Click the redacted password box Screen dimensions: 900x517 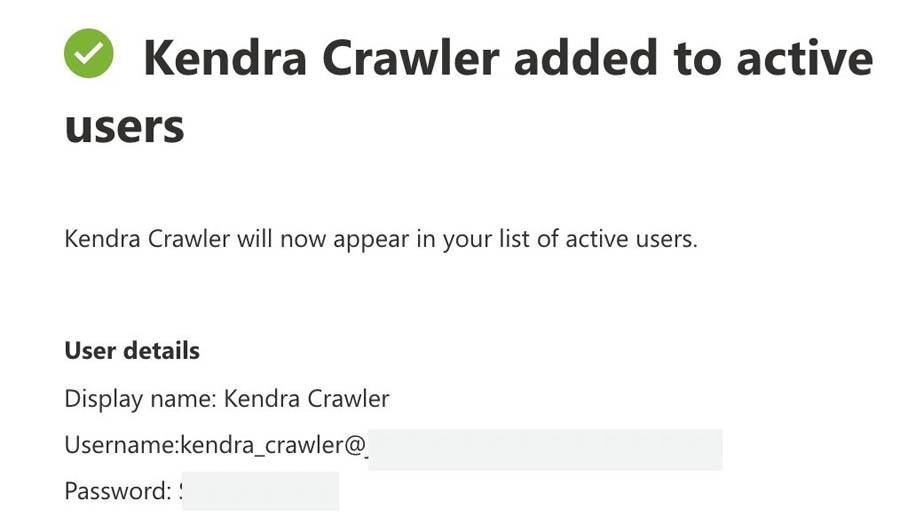click(260, 491)
